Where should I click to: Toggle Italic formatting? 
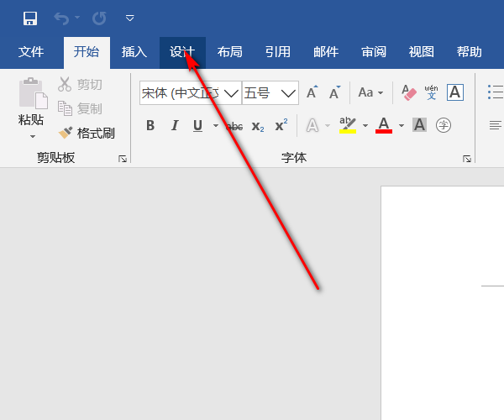click(175, 126)
